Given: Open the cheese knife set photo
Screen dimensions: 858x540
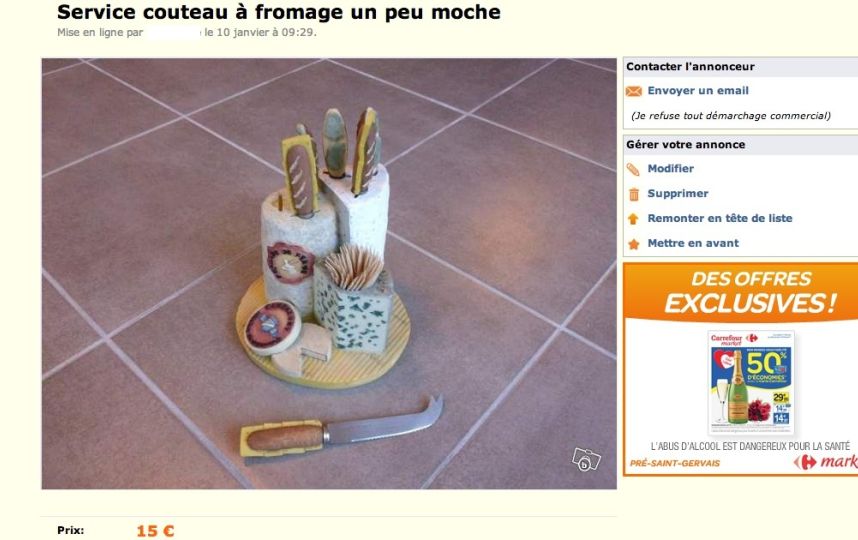Looking at the screenshot, I should coord(329,274).
